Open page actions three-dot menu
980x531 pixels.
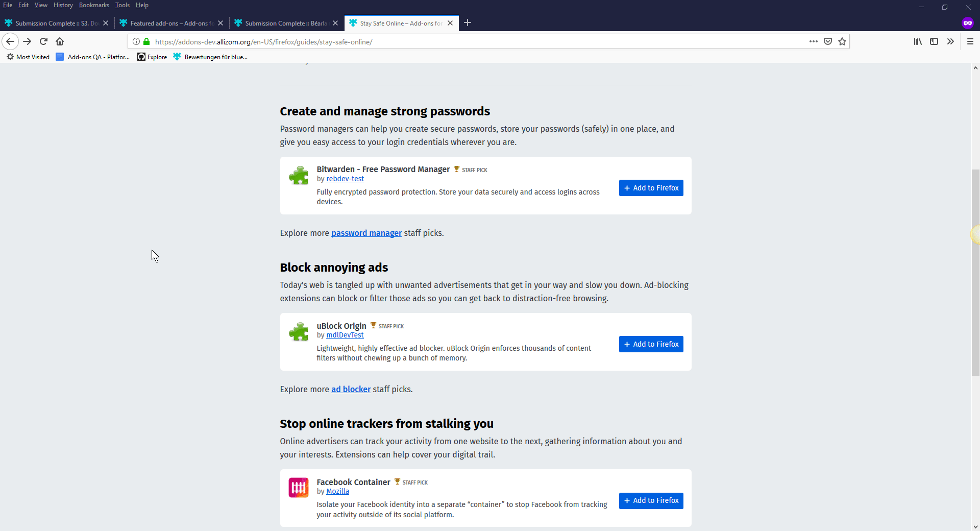[813, 41]
